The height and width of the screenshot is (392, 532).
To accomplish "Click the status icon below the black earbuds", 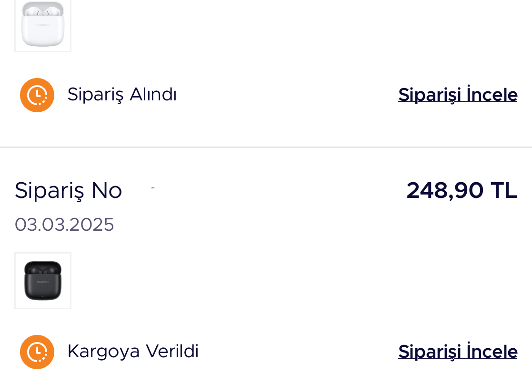I will (x=37, y=352).
